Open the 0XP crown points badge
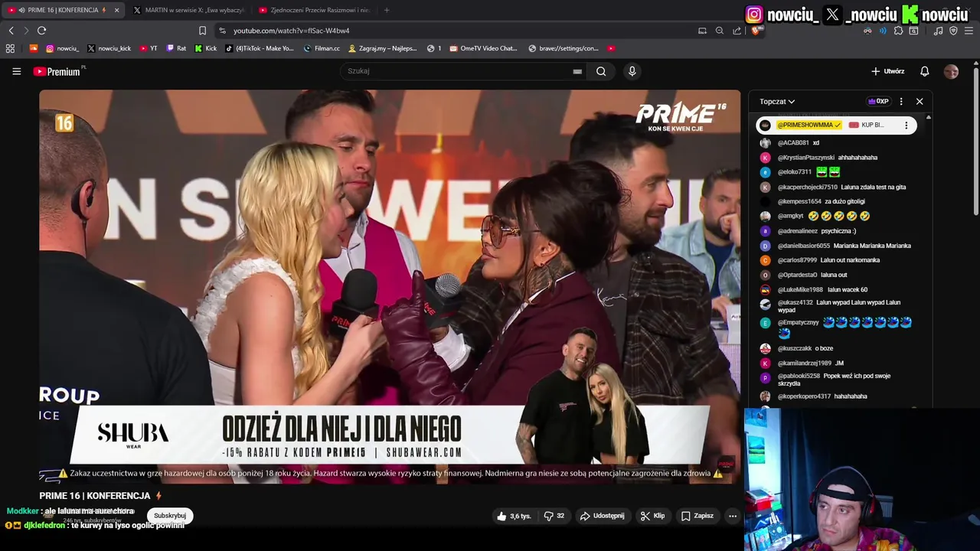Viewport: 980px width, 551px height. coord(877,101)
